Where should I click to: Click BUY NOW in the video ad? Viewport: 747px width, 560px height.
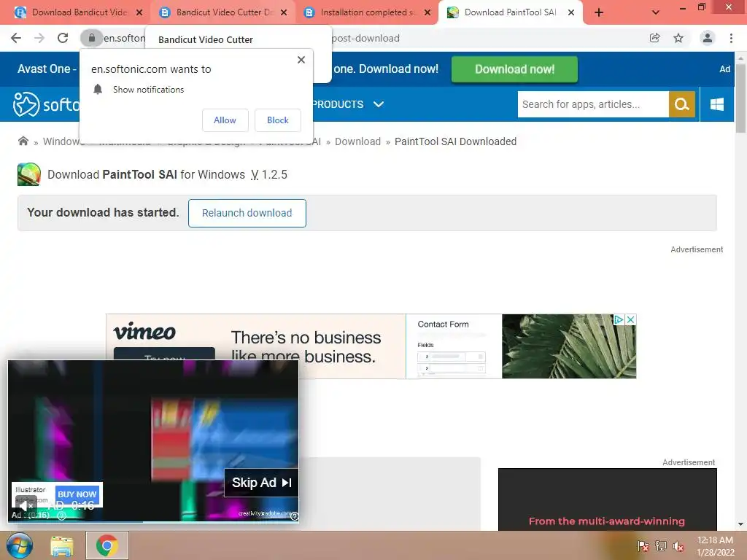tap(77, 494)
